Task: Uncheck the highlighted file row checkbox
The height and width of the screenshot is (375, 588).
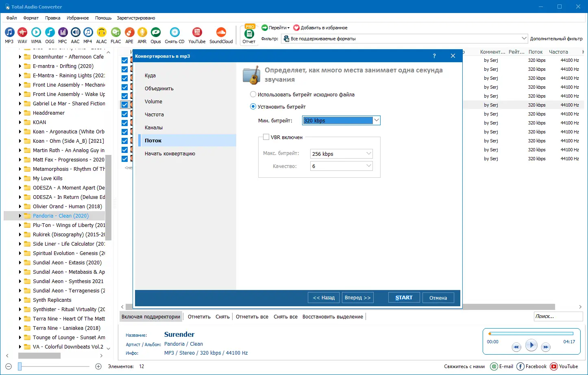Action: [124, 105]
